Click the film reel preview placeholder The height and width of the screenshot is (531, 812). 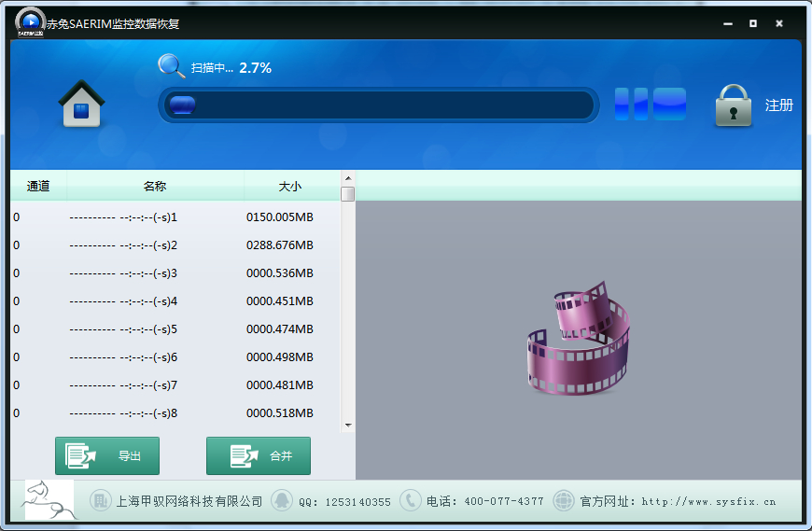click(579, 338)
